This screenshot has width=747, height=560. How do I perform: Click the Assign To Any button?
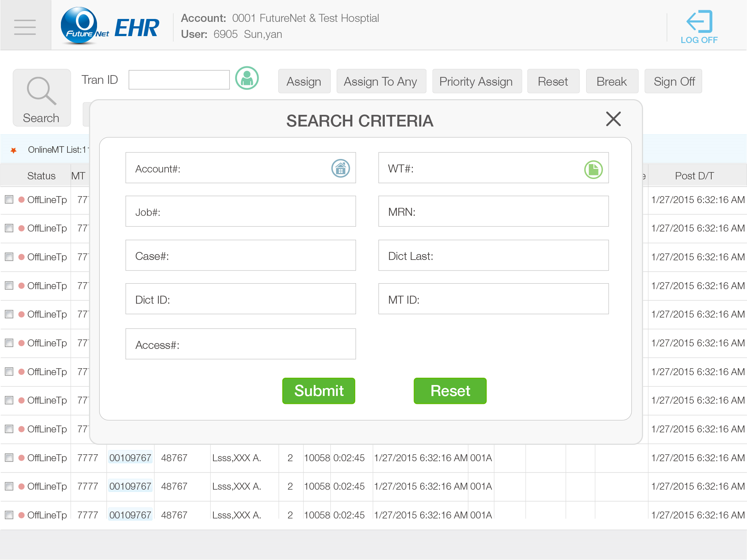coord(381,81)
